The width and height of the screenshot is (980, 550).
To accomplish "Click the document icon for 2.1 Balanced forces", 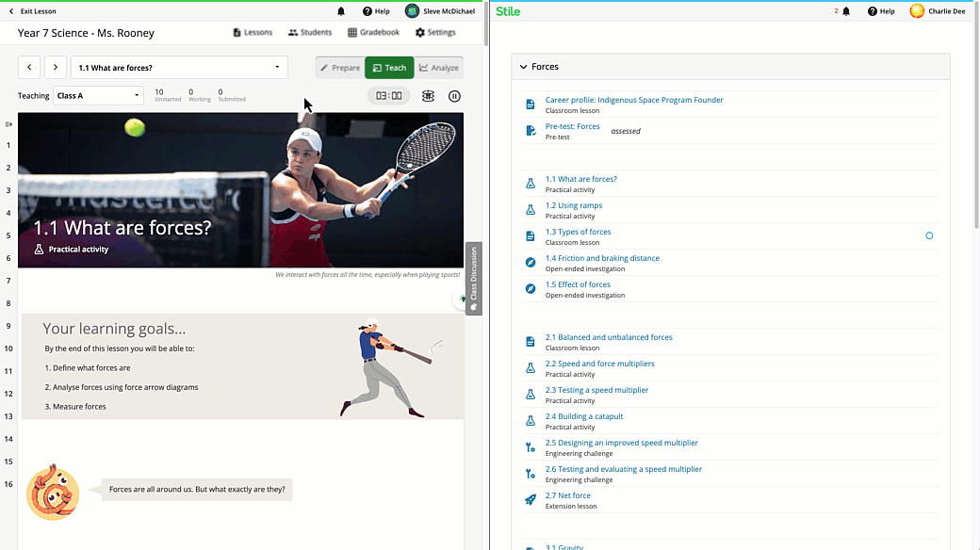I will 530,342.
